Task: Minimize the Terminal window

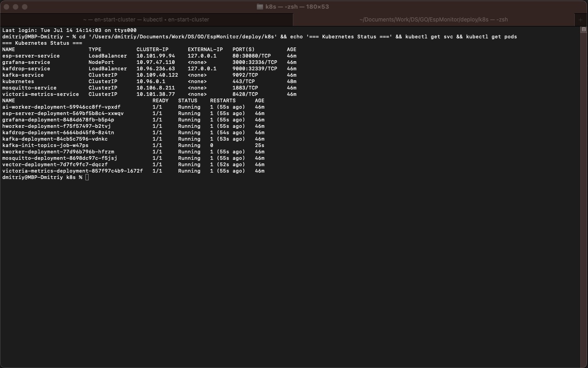Action: point(16,7)
